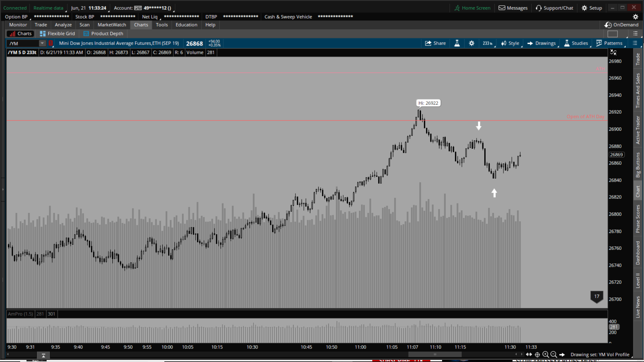Open Messages

513,8
